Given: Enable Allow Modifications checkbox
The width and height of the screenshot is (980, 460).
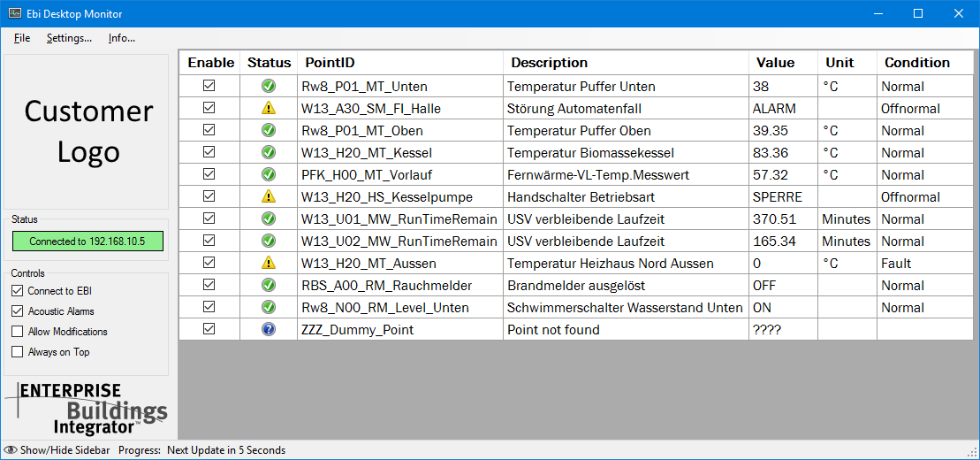Looking at the screenshot, I should 17,332.
